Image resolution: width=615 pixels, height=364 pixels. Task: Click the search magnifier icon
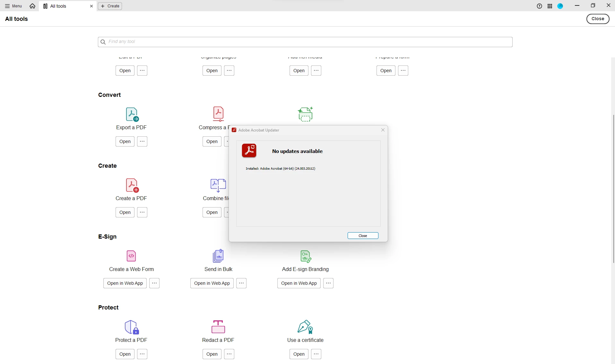pos(103,42)
